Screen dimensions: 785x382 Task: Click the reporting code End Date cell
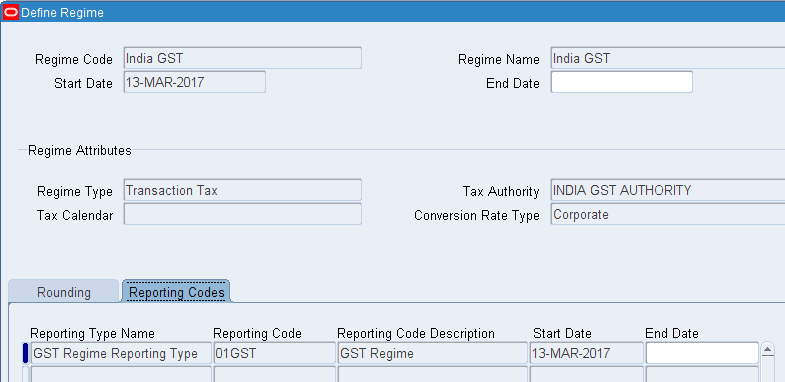pyautogui.click(x=702, y=353)
